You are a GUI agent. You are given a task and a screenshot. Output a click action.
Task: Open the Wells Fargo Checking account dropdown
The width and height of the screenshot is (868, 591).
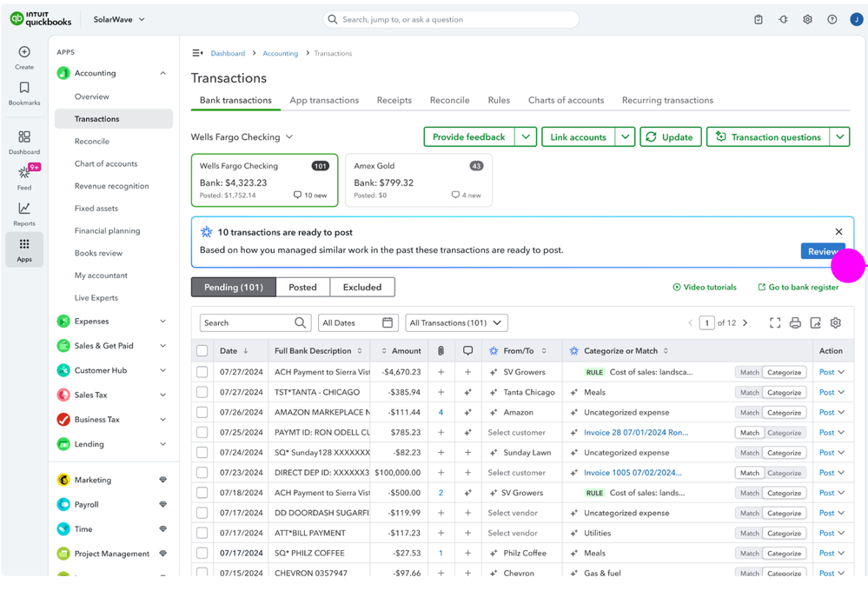point(242,136)
